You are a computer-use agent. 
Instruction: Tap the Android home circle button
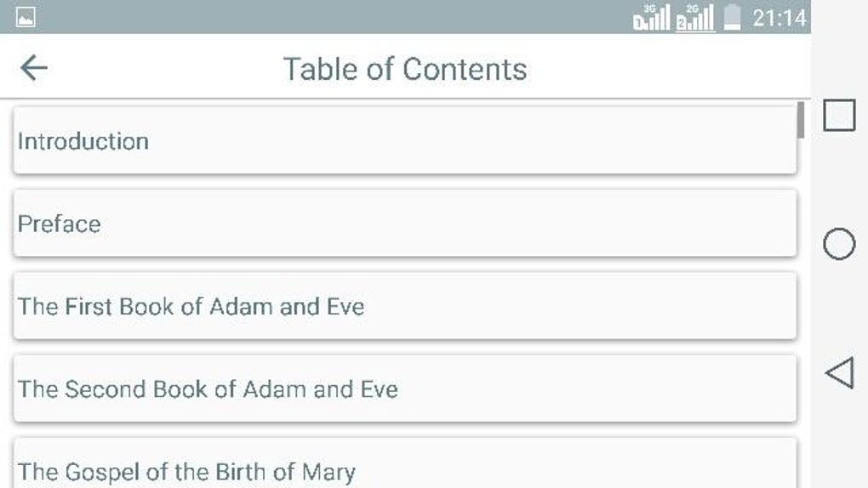(x=839, y=243)
